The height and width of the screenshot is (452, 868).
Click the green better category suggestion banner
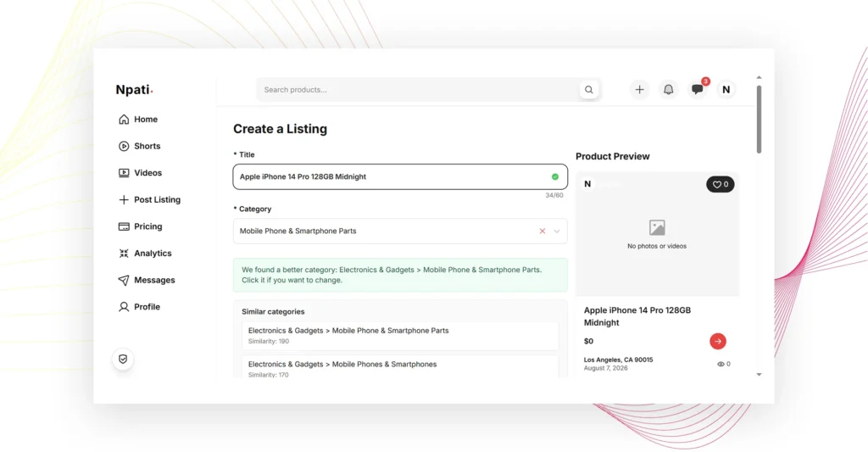(x=400, y=275)
